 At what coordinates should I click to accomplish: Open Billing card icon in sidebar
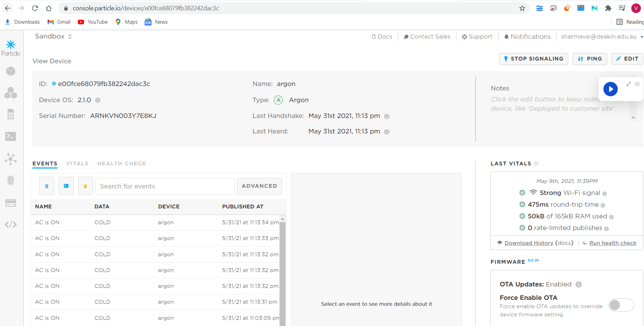click(11, 203)
